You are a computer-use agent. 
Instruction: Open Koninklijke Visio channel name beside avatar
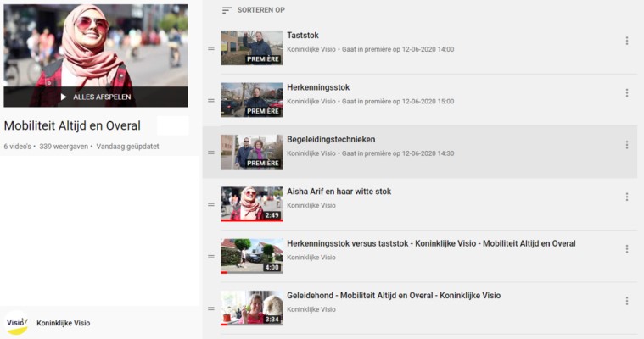[64, 323]
